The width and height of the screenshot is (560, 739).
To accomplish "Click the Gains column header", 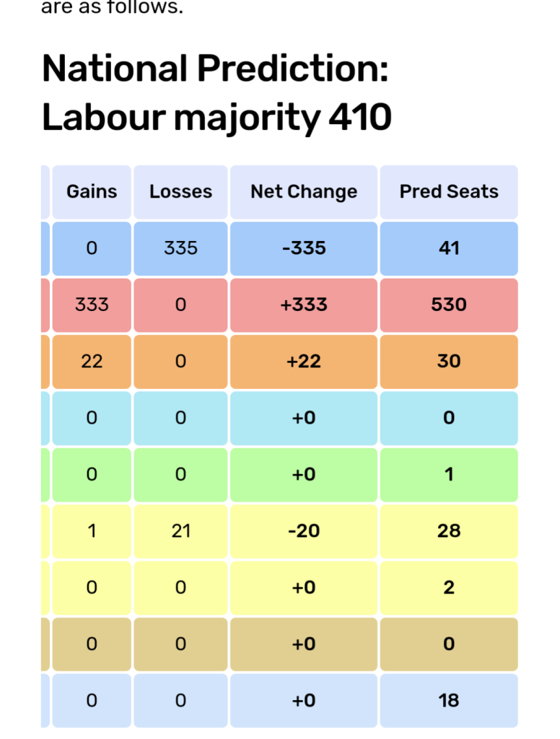I will click(x=92, y=192).
